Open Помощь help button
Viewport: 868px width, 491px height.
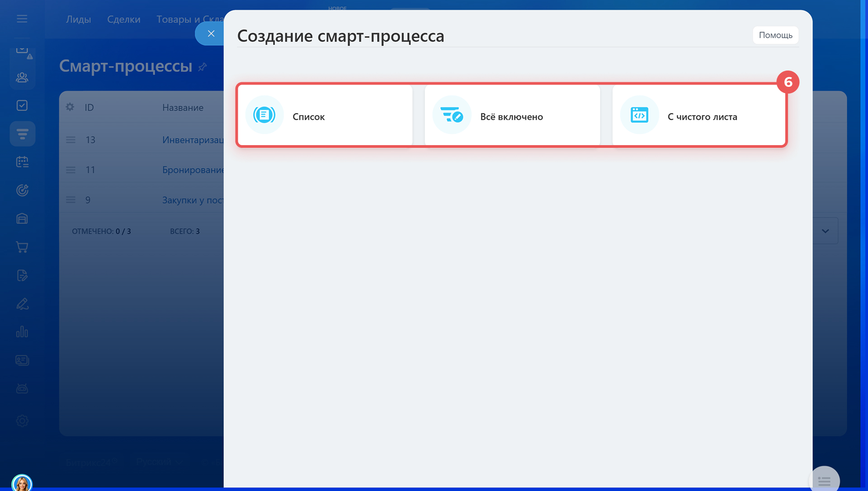(x=775, y=35)
